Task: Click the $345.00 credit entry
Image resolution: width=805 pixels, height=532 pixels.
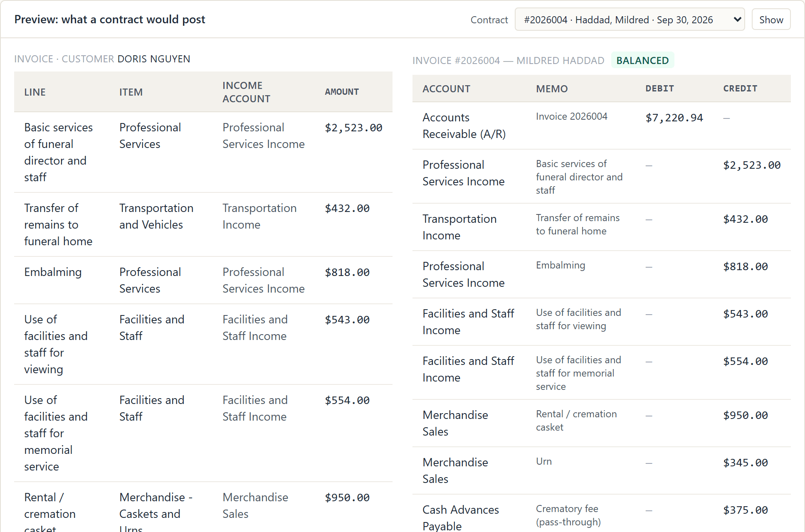Action: point(745,463)
